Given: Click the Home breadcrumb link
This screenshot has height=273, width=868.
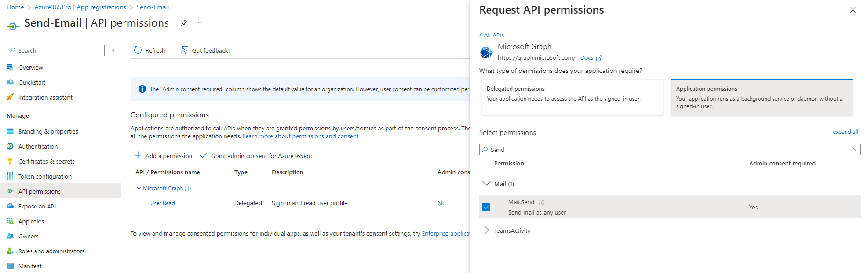Looking at the screenshot, I should tap(15, 7).
